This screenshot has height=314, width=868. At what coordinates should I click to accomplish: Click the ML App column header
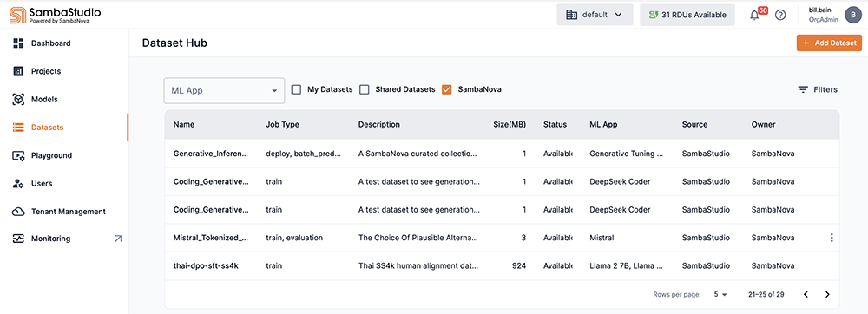coord(603,124)
